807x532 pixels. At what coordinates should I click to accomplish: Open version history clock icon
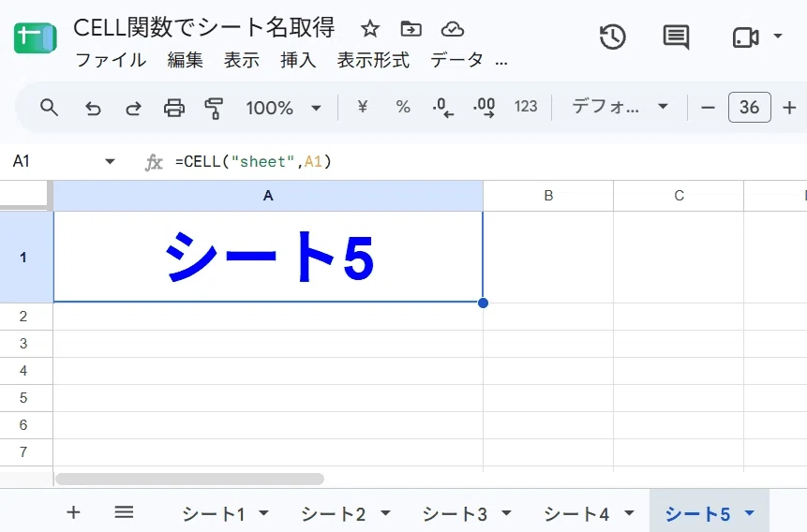(x=612, y=37)
